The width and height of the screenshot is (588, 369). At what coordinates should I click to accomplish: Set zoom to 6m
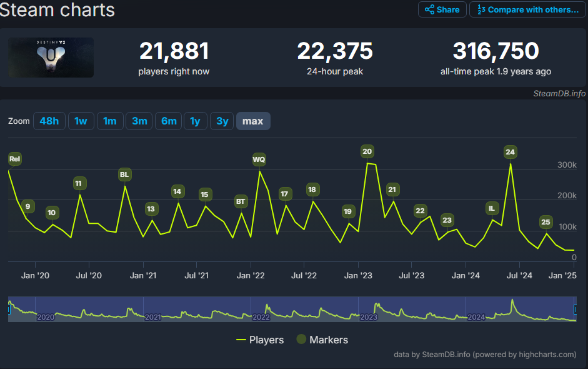click(x=169, y=121)
